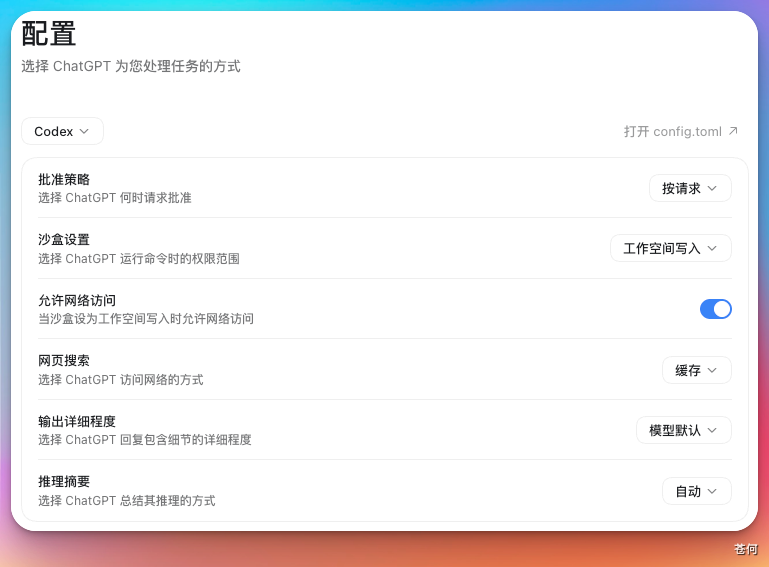
Task: Click the 批准策略 setting title
Action: (64, 180)
